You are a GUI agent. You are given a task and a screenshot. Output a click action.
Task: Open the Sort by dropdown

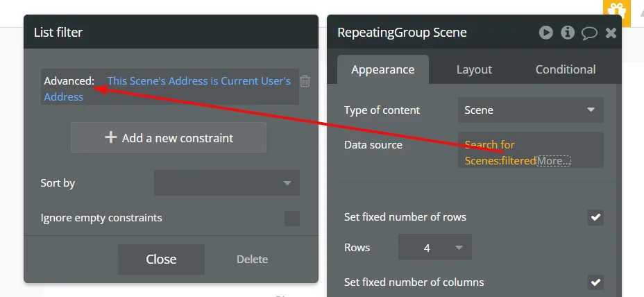click(227, 183)
